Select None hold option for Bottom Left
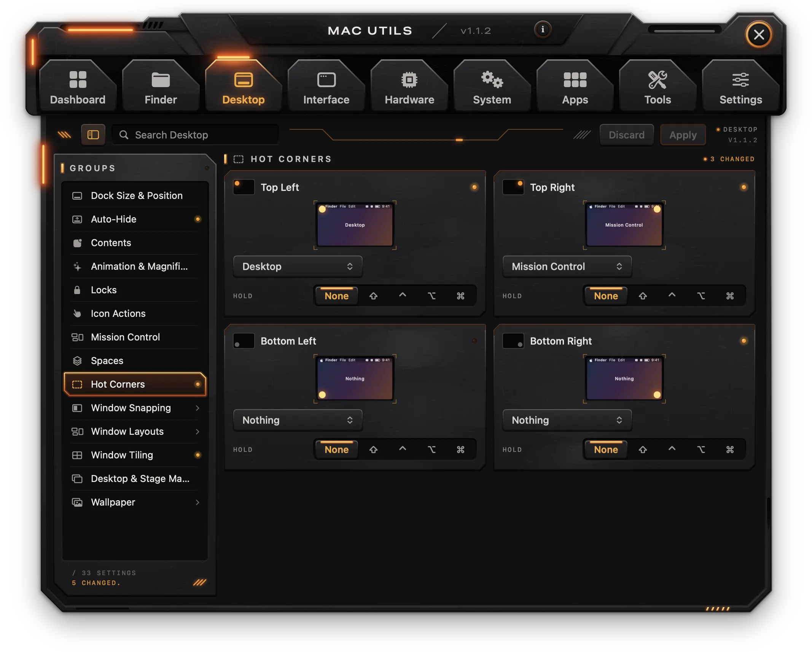The image size is (812, 652). coord(336,450)
